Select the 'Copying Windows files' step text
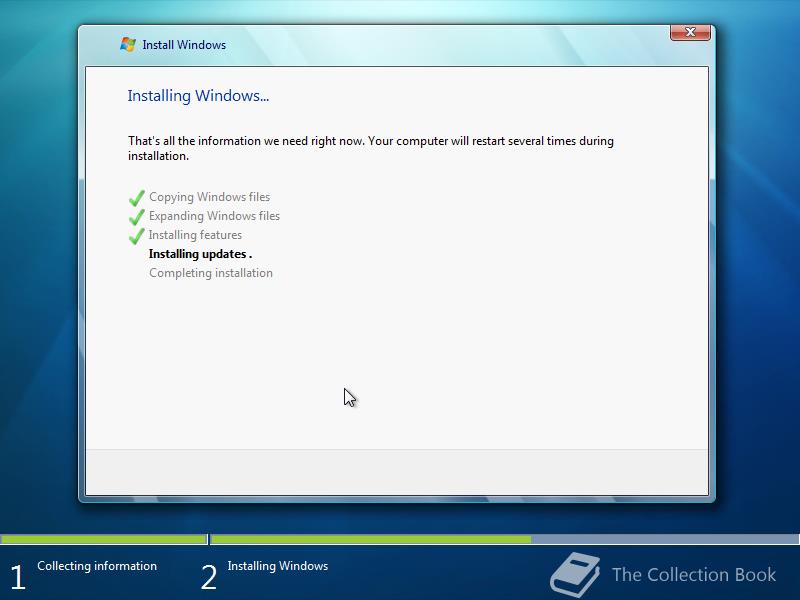 point(210,197)
